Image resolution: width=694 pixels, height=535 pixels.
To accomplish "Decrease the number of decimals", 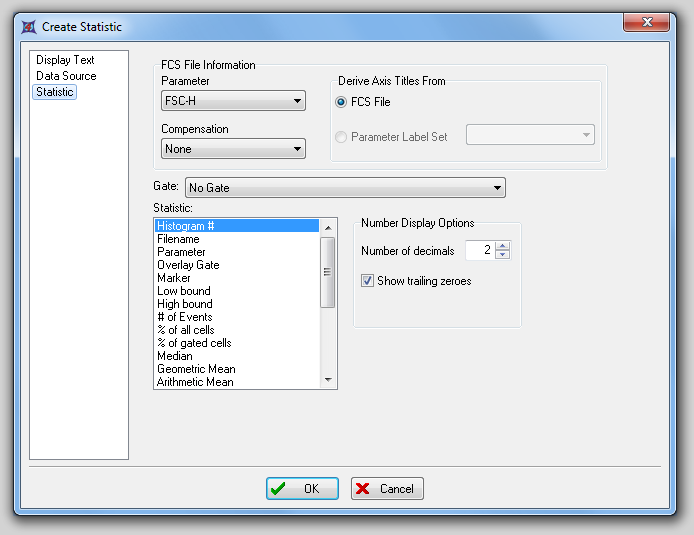I will coord(502,255).
